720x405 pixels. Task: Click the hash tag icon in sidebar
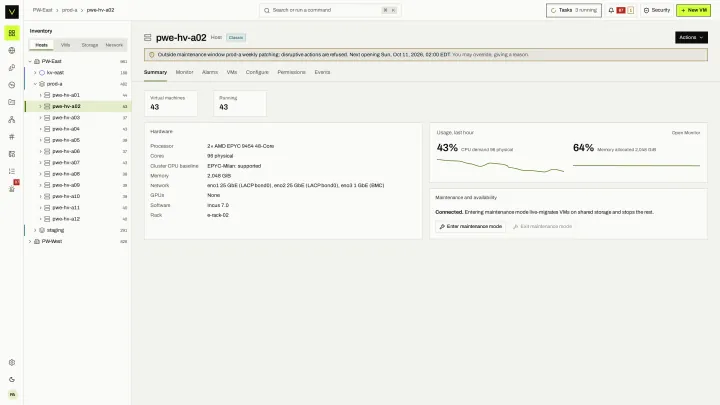pos(12,137)
